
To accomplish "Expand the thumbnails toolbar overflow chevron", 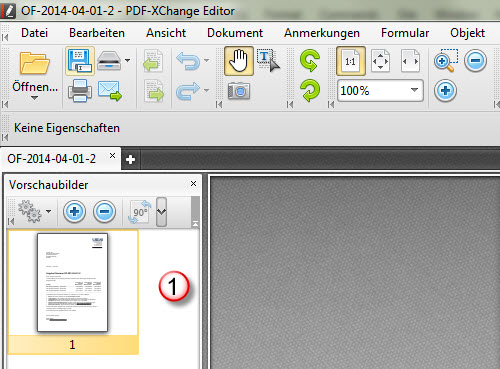I will (161, 212).
